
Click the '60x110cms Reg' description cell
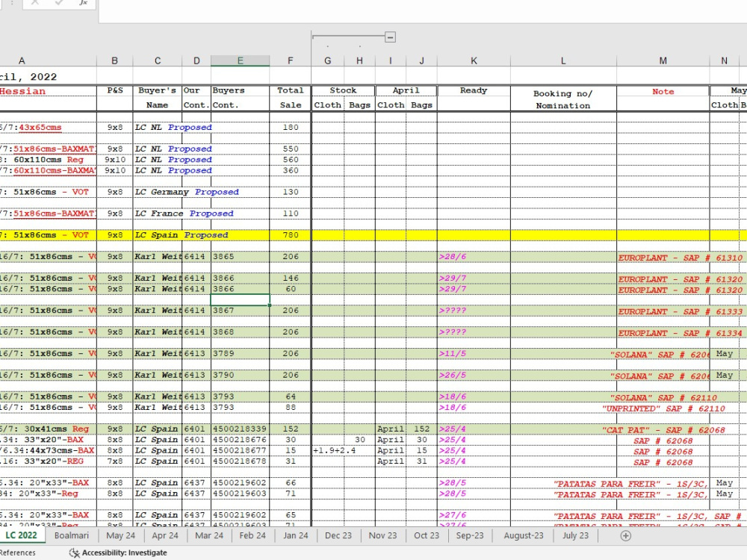(x=48, y=160)
